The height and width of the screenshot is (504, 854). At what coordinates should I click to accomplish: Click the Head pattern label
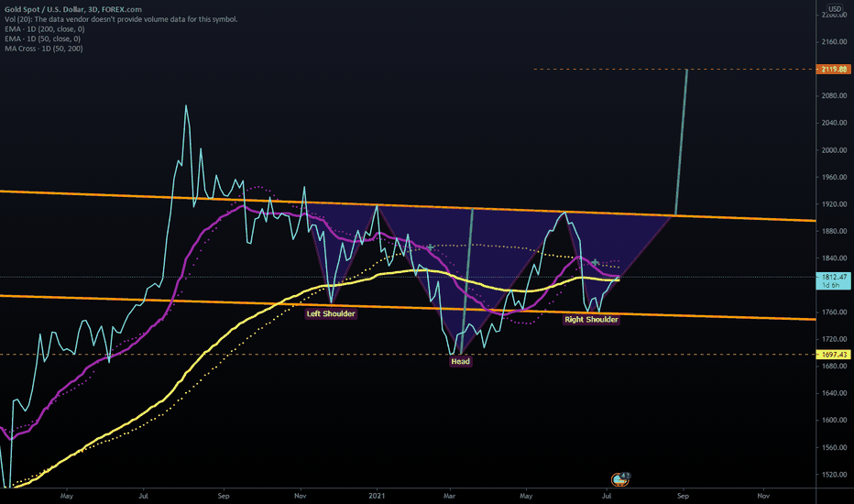click(460, 361)
